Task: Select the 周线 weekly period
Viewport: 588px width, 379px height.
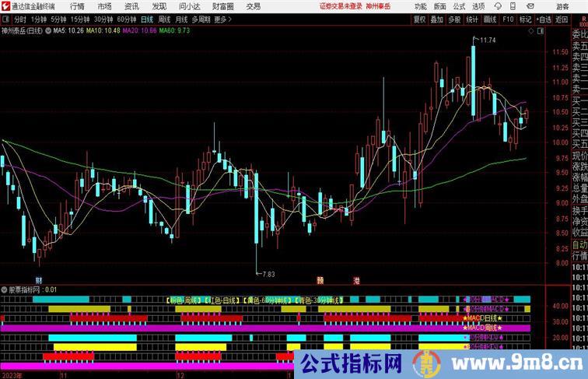Action: [164, 19]
